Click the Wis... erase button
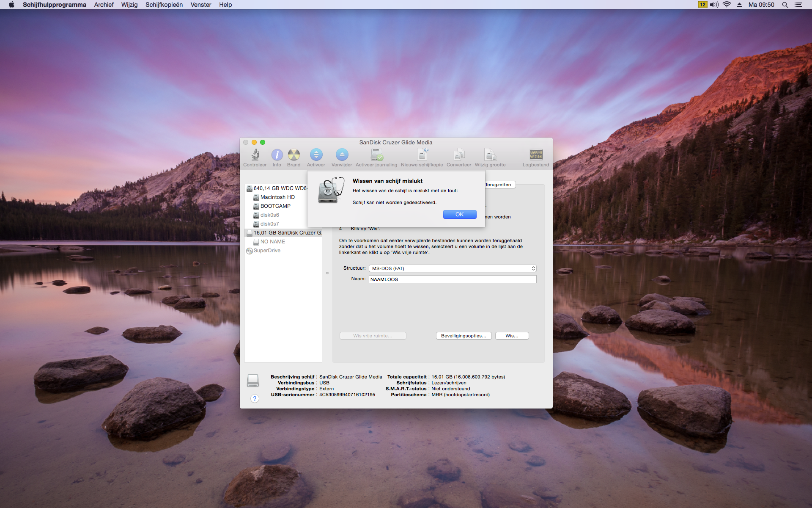This screenshot has height=508, width=812. [512, 336]
